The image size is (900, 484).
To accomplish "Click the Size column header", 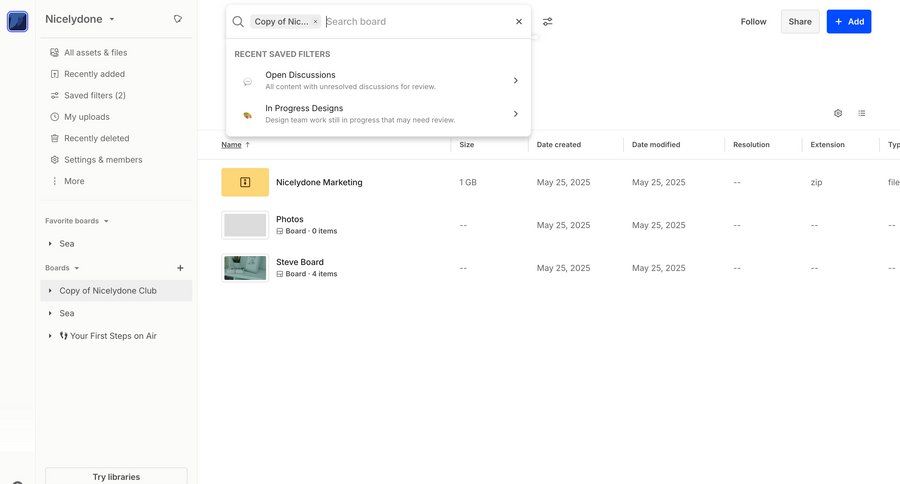I will tap(467, 145).
